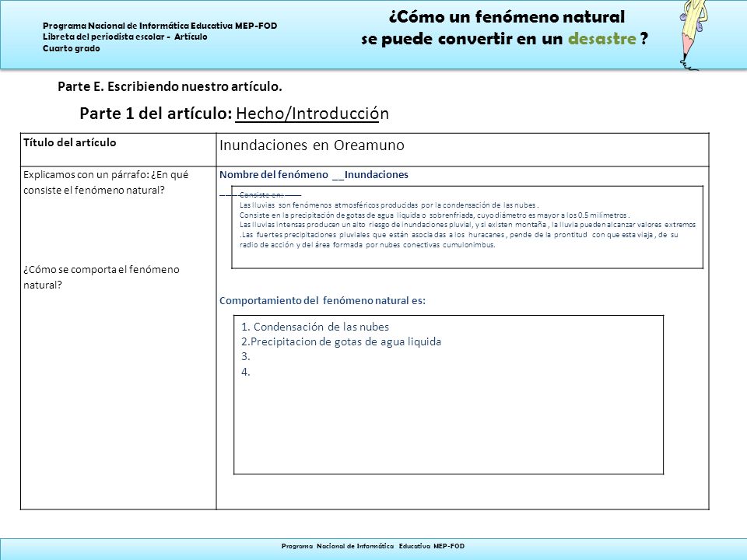The height and width of the screenshot is (560, 747).
Task: Click the 'Explicamos con un párrafo' question text
Action: tap(106, 182)
